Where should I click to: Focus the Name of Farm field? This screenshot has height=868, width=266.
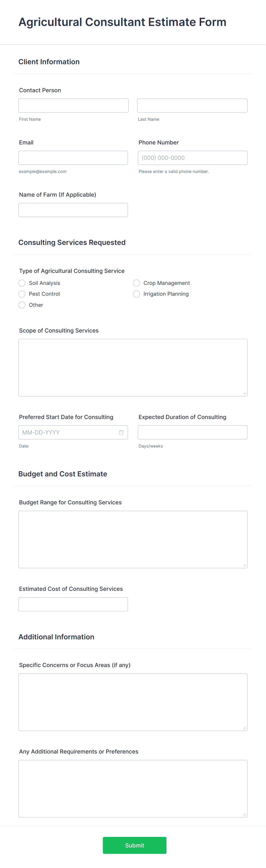click(73, 210)
